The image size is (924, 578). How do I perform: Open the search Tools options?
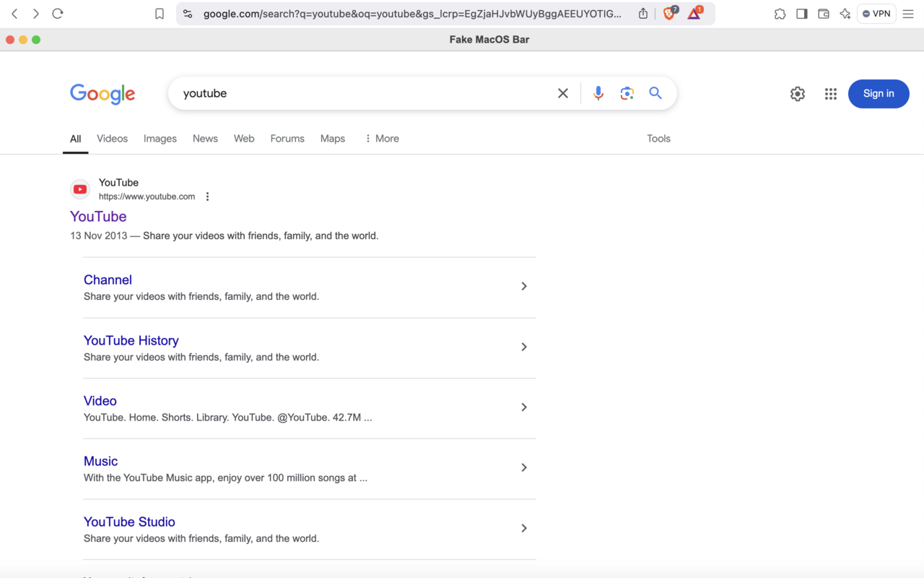tap(658, 139)
